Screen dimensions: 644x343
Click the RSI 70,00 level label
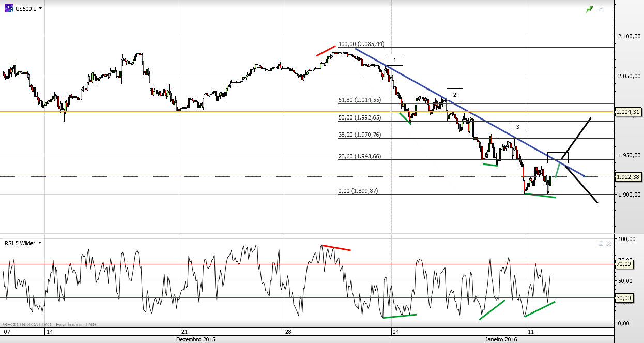pyautogui.click(x=625, y=264)
